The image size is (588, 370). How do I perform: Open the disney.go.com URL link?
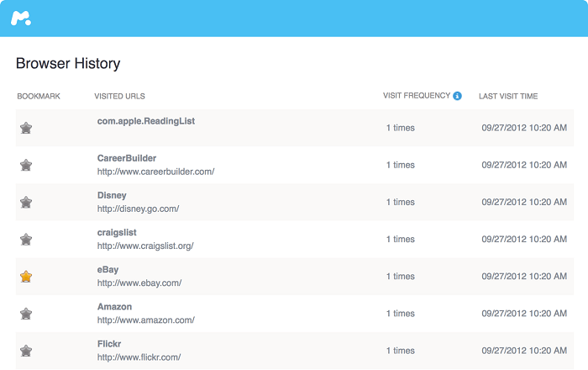click(138, 209)
